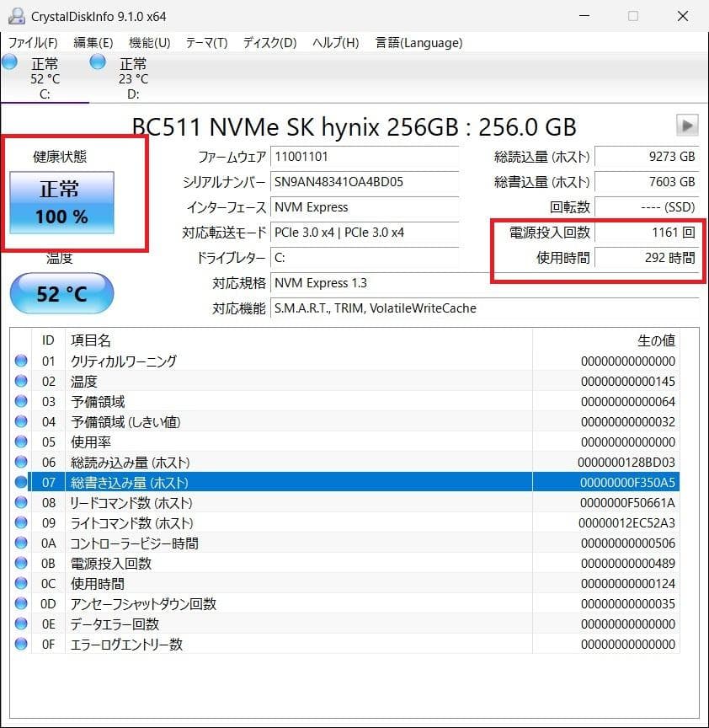The width and height of the screenshot is (709, 728).
Task: Click status icon of row 05 使用率
Action: pos(21,442)
